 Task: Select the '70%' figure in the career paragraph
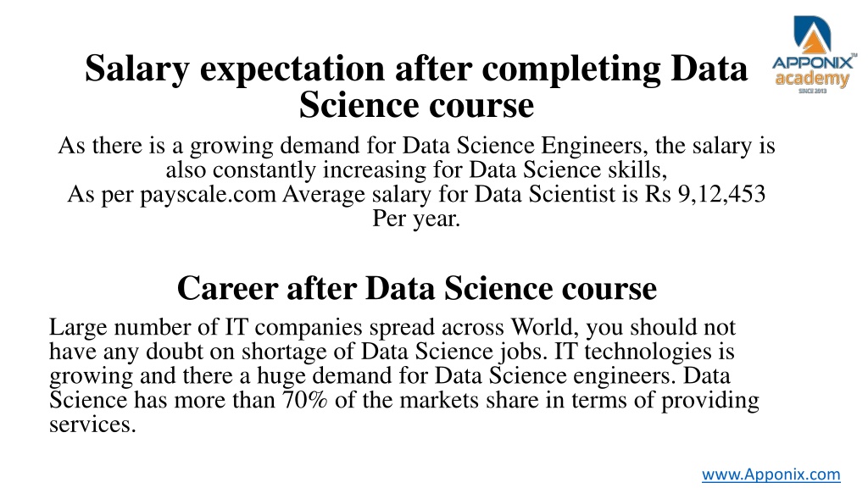click(304, 400)
